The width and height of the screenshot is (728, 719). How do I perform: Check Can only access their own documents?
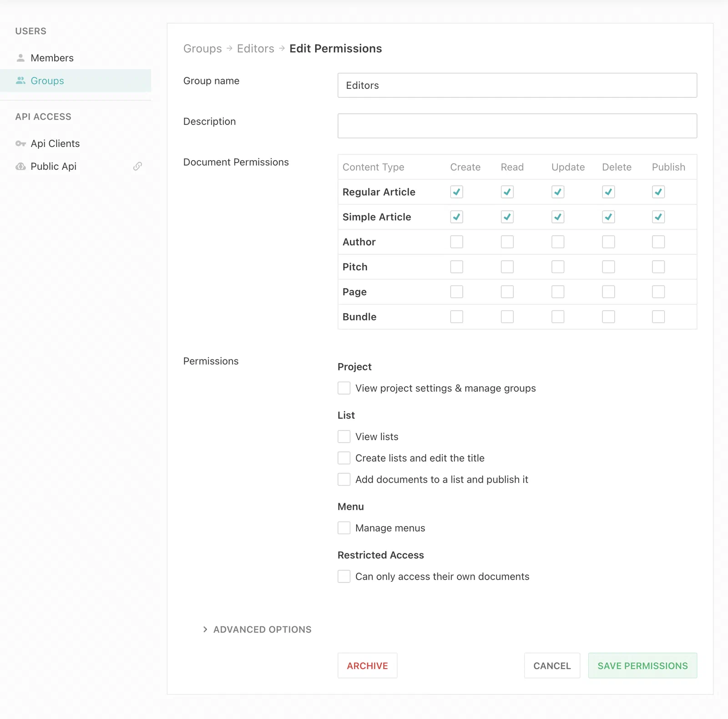coord(344,577)
